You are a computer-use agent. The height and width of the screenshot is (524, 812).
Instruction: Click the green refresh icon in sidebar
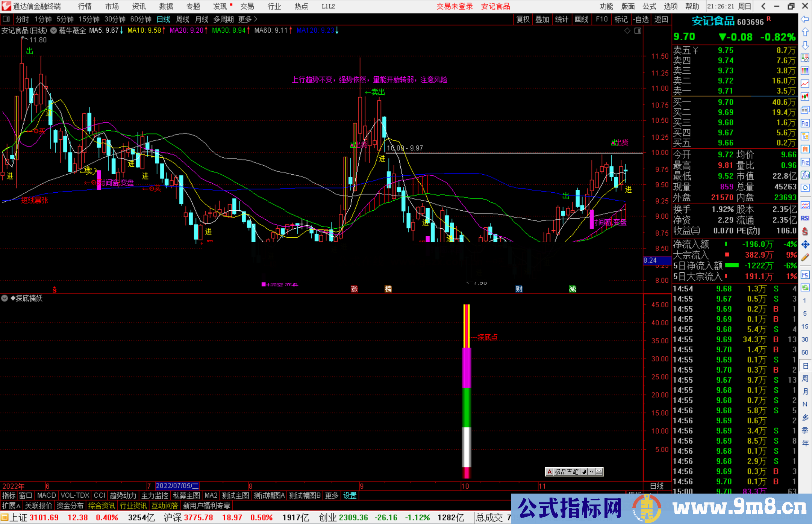(x=805, y=288)
